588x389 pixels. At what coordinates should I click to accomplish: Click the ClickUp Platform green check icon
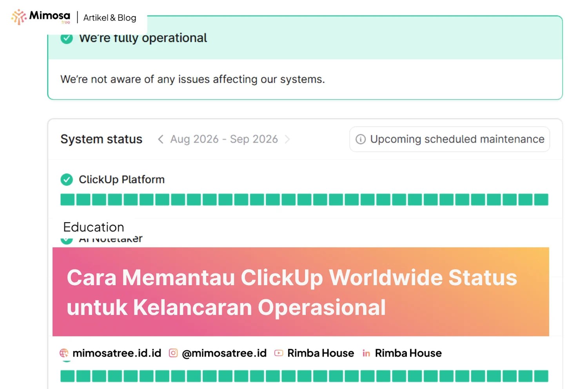tap(67, 179)
